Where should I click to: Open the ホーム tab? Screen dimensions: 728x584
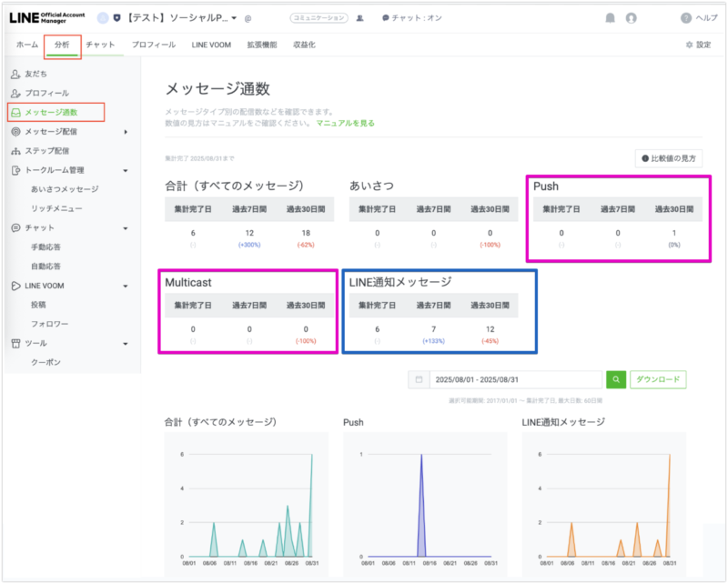27,45
